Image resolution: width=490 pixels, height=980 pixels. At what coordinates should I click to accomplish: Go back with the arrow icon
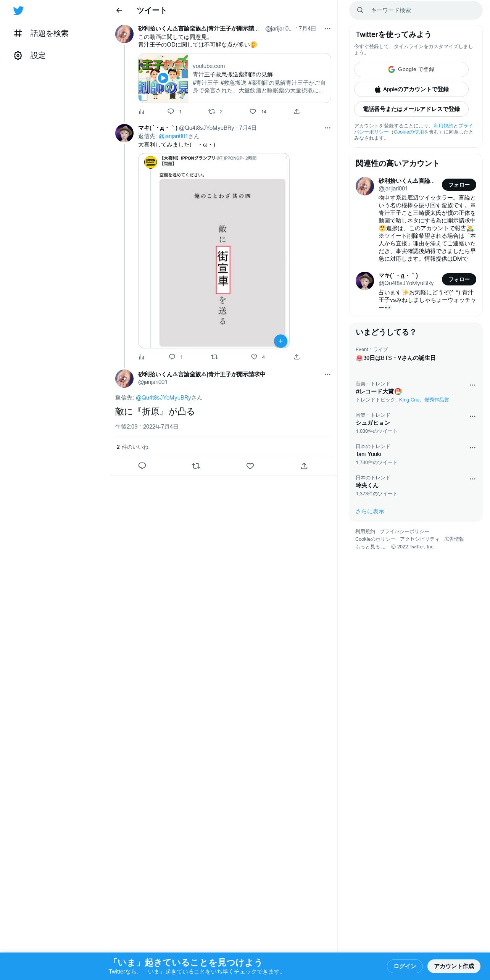tap(119, 10)
